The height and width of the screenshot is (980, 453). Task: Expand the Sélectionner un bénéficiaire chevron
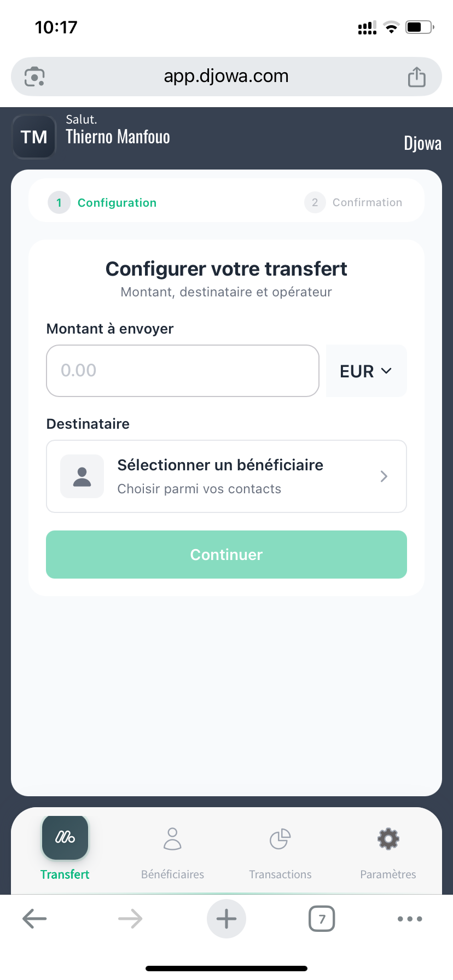384,476
